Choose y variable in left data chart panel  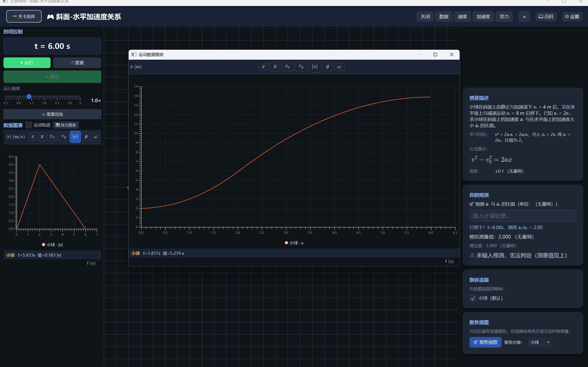click(42, 137)
